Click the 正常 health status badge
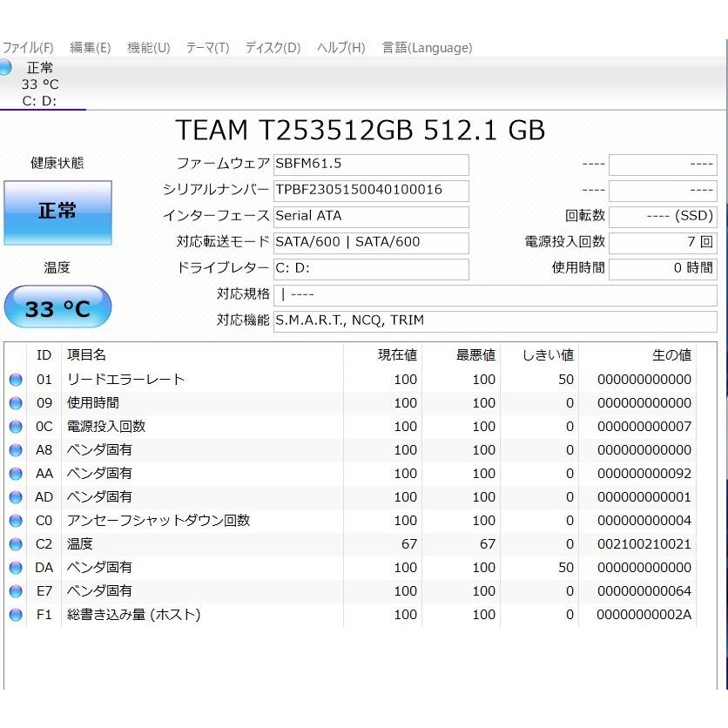728x728 pixels. coord(57,212)
